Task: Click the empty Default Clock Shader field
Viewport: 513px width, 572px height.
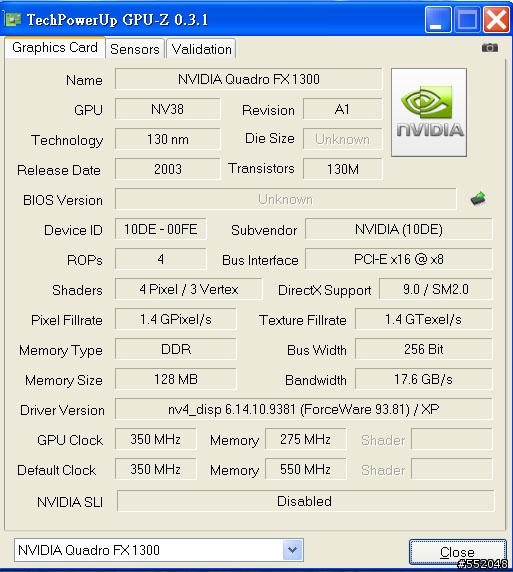Action: 452,469
